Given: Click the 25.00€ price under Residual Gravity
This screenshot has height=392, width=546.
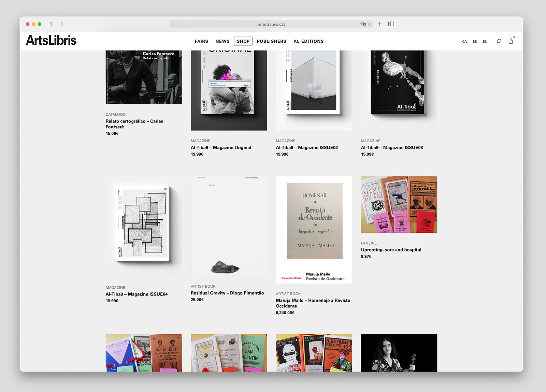Looking at the screenshot, I should point(197,300).
